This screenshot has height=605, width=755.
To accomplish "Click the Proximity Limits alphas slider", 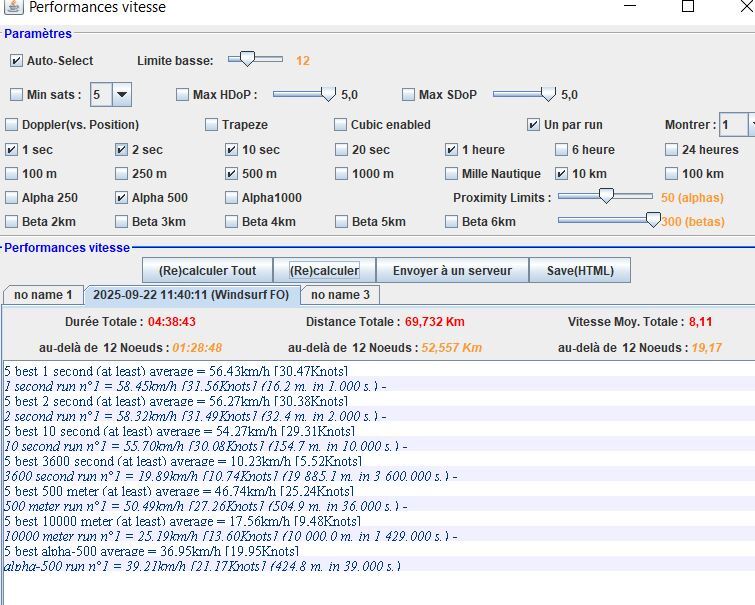I will (x=605, y=197).
